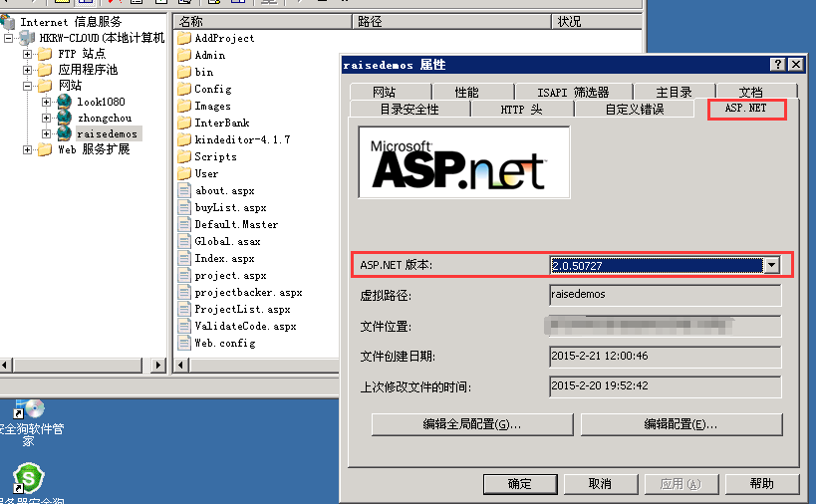
Task: Select the User folder icon
Action: (184, 173)
